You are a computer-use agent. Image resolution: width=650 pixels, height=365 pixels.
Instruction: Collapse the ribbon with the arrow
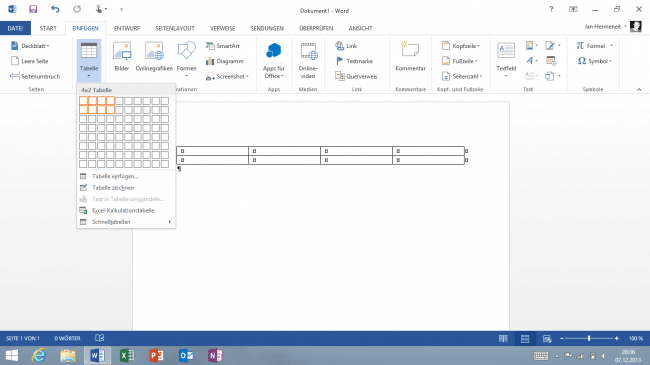[639, 89]
